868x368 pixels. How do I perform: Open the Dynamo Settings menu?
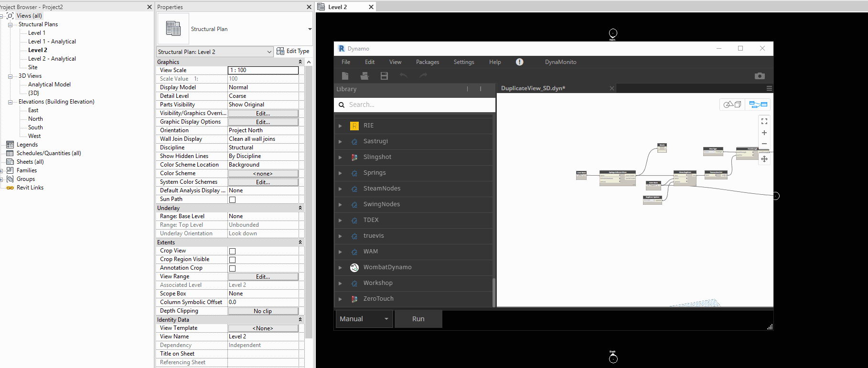point(464,62)
